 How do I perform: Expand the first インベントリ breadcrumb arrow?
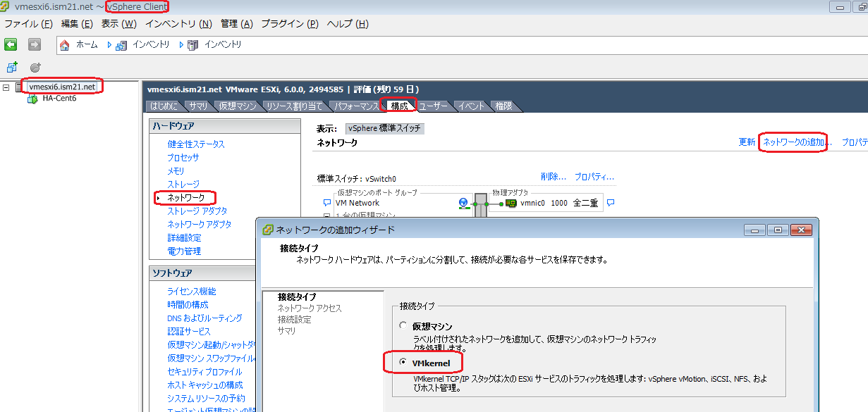[110, 45]
